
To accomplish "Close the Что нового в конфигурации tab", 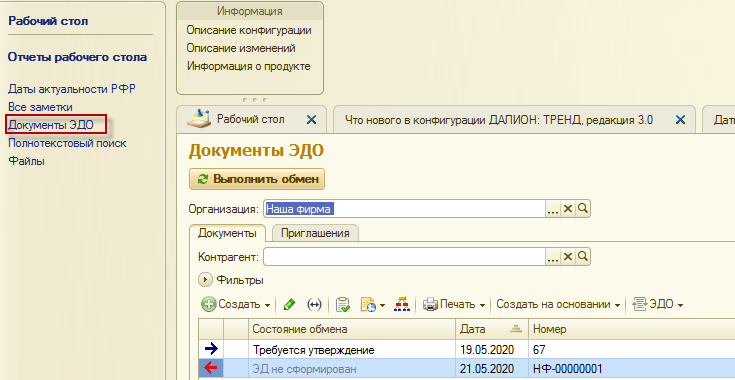I will coord(680,119).
